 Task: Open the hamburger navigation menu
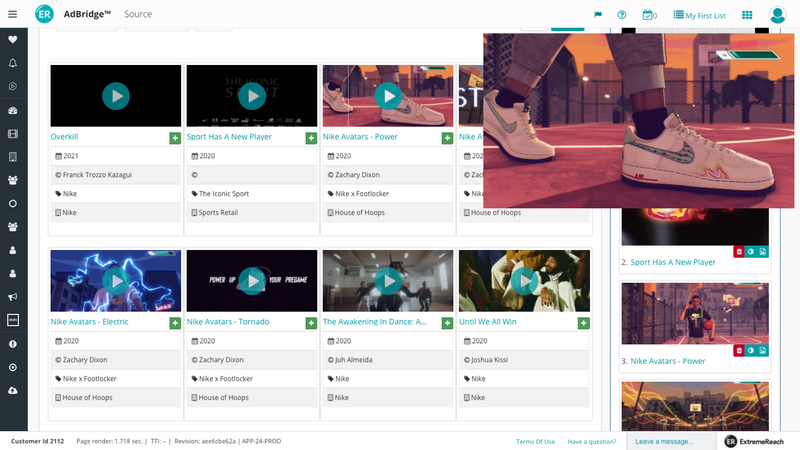point(13,14)
